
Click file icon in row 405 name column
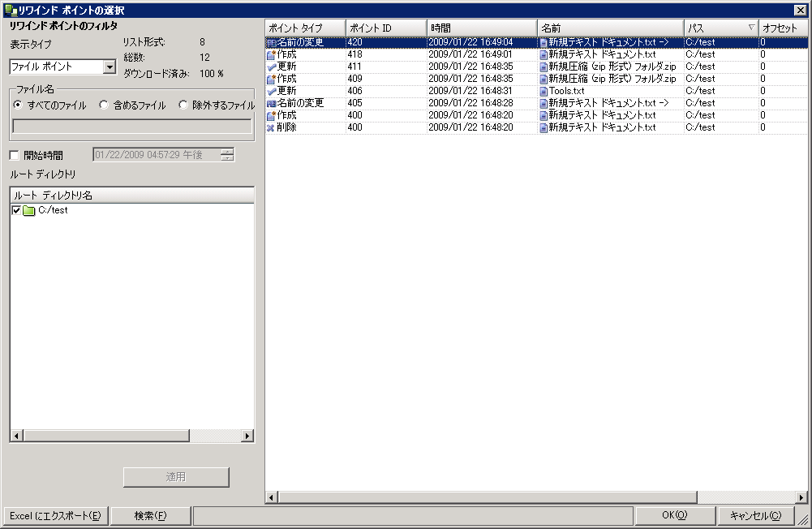click(543, 103)
